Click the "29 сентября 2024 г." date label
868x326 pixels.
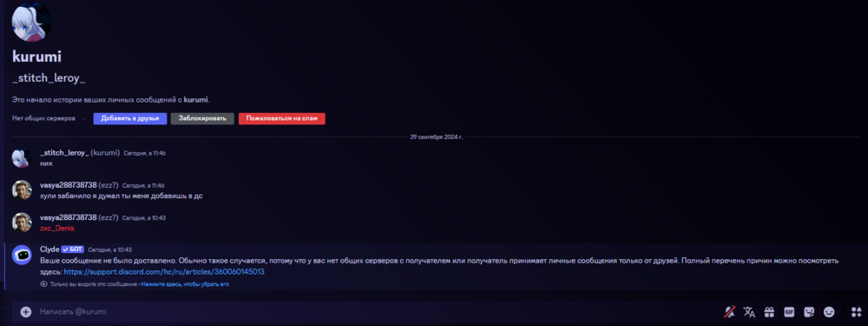437,137
